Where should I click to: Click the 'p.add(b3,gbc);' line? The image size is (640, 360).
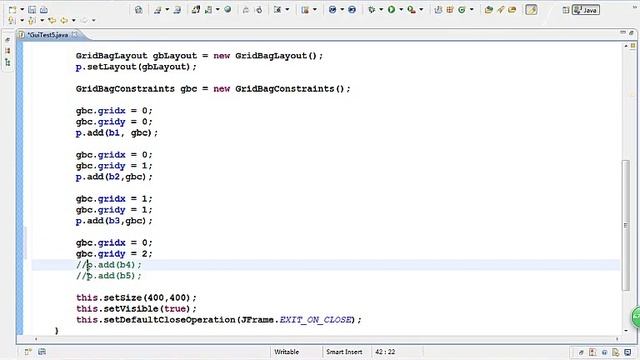click(114, 221)
